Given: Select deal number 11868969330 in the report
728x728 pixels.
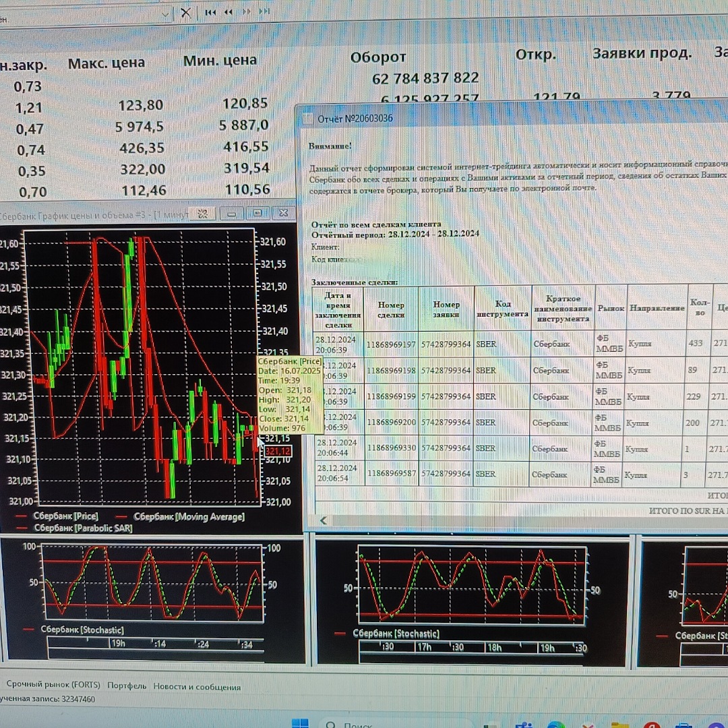Looking at the screenshot, I should pyautogui.click(x=392, y=448).
